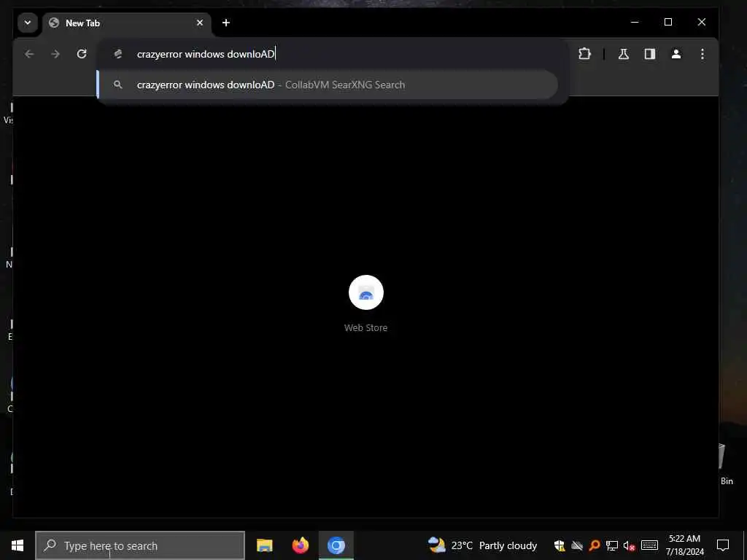Close the New Tab tab
747x560 pixels.
[x=200, y=23]
